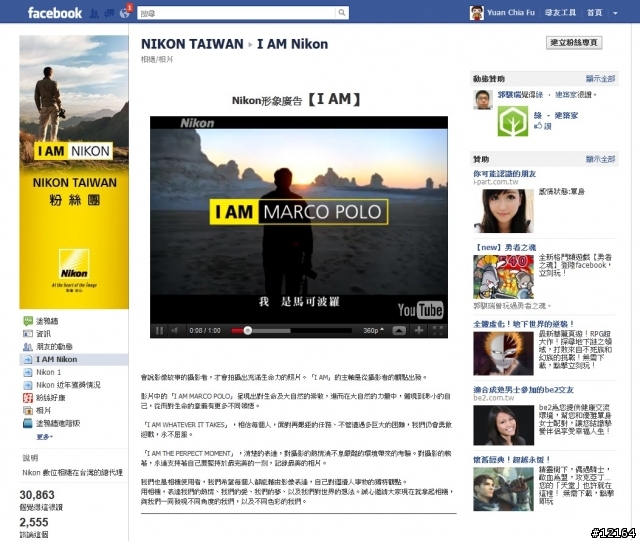The width and height of the screenshot is (640, 541).
Task: Click the video progress slider handle
Action: tap(247, 330)
